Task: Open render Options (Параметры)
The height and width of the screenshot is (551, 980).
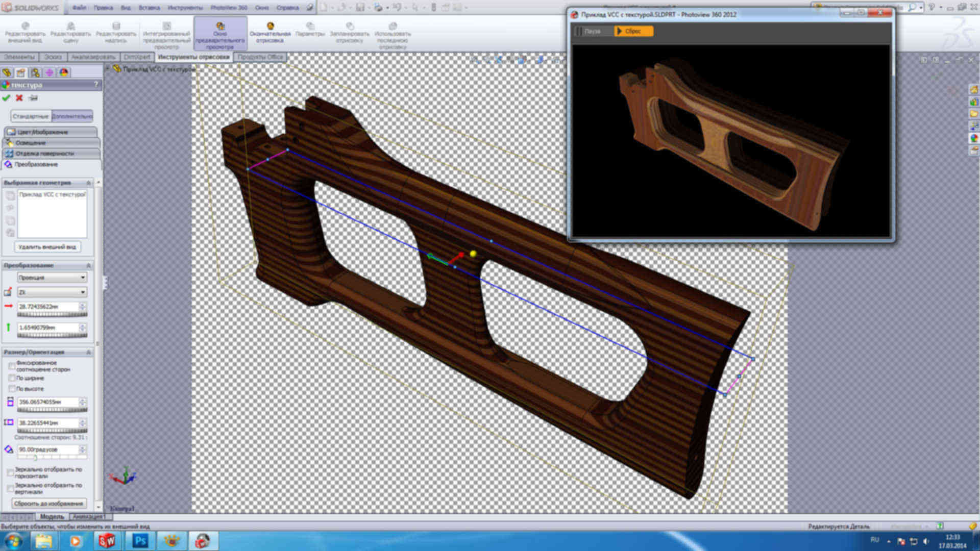Action: [310, 30]
